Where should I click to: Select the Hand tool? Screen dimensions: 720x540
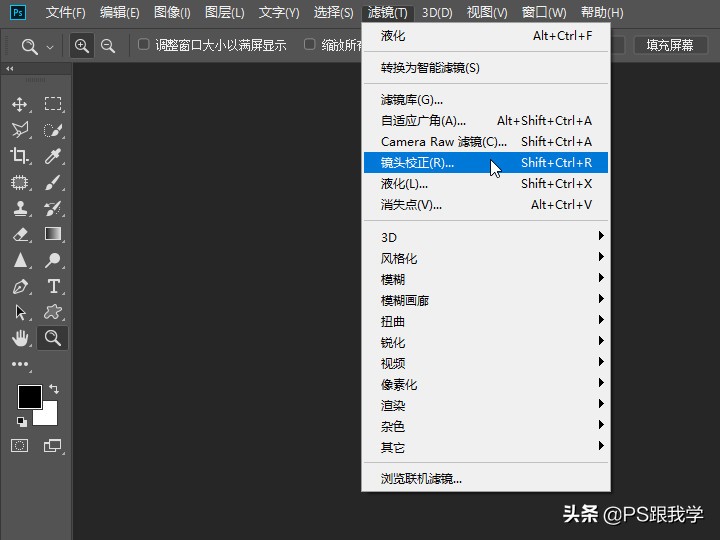tap(19, 338)
